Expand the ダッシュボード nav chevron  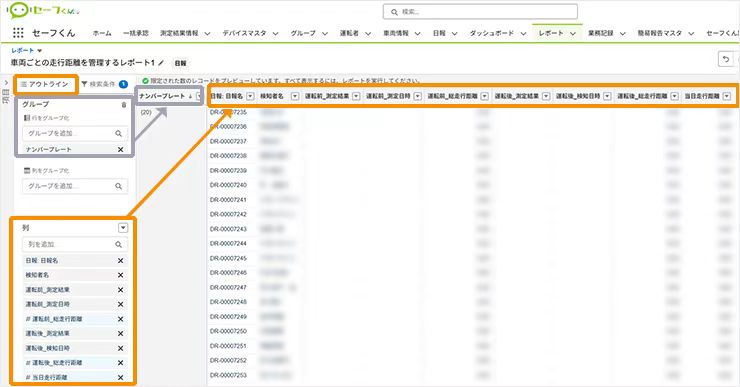click(x=523, y=34)
